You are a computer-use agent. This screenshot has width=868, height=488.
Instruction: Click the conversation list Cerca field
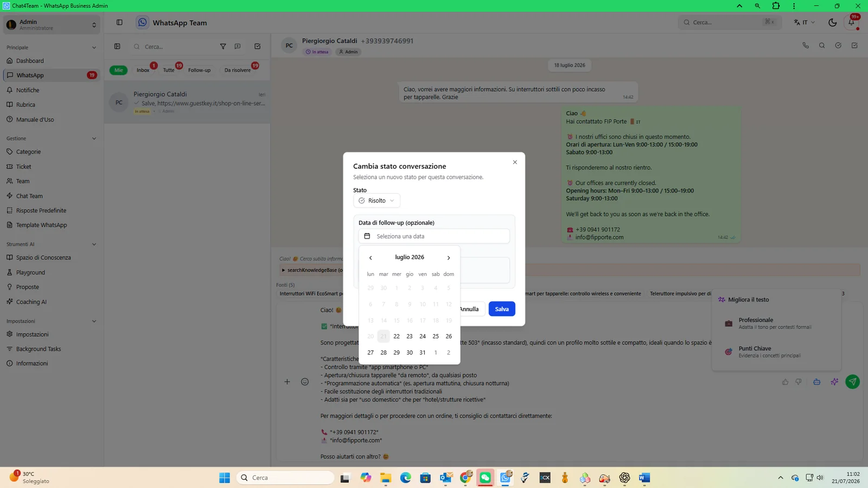coord(174,47)
